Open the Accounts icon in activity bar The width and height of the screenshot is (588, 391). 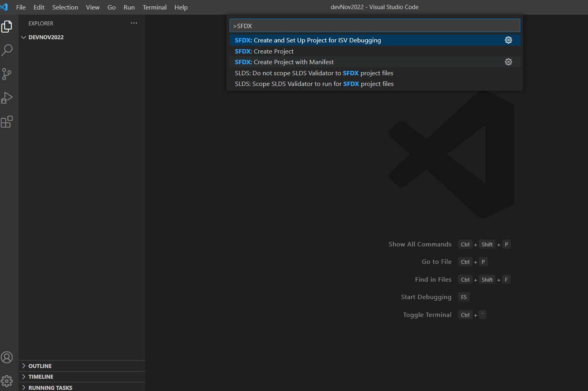[7, 357]
